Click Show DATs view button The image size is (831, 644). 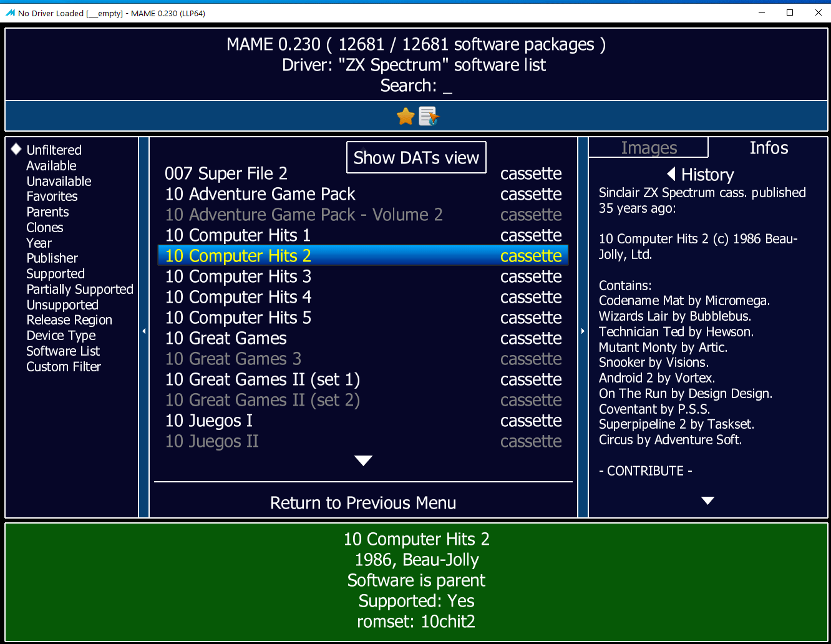[416, 158]
